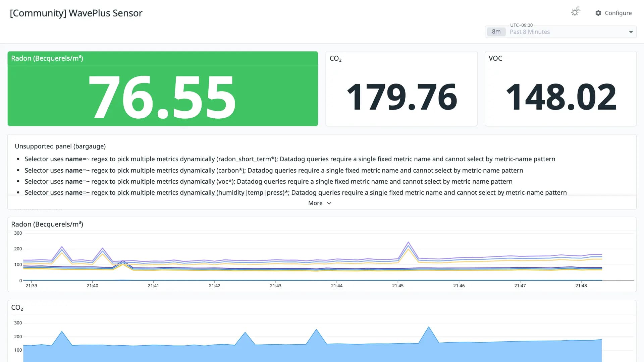The height and width of the screenshot is (362, 644).
Task: Open the Configure menu text
Action: [618, 13]
